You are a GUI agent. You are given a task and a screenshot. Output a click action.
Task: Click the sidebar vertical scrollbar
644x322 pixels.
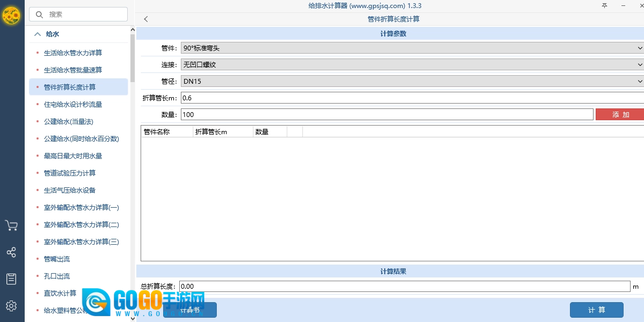tap(133, 59)
